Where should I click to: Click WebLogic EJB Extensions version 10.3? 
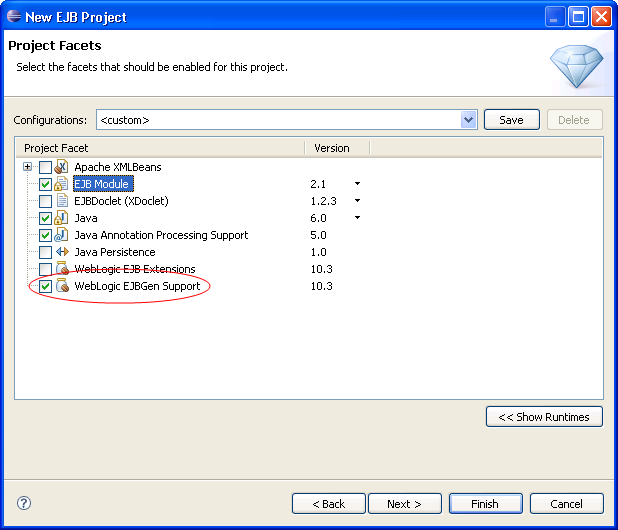(x=322, y=269)
